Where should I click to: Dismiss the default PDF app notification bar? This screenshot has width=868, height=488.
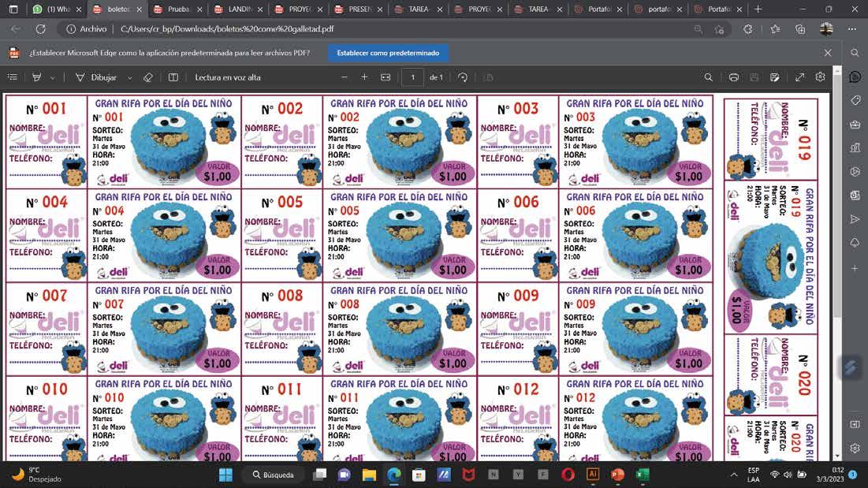pyautogui.click(x=828, y=53)
